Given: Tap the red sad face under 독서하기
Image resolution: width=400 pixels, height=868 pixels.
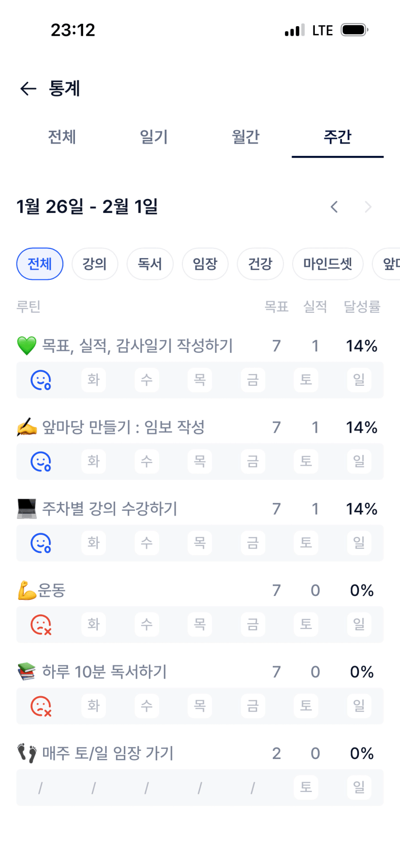Looking at the screenshot, I should click(41, 706).
